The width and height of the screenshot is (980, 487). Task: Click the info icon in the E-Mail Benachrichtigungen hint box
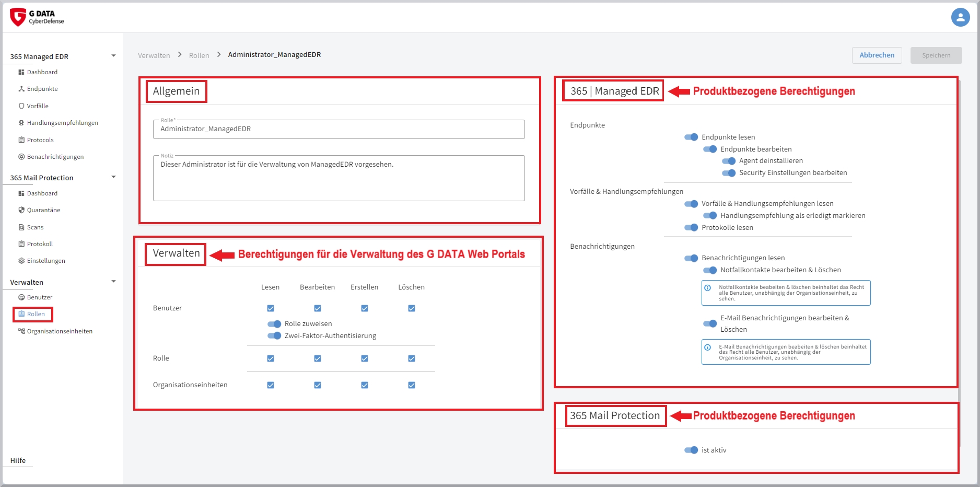tap(708, 347)
